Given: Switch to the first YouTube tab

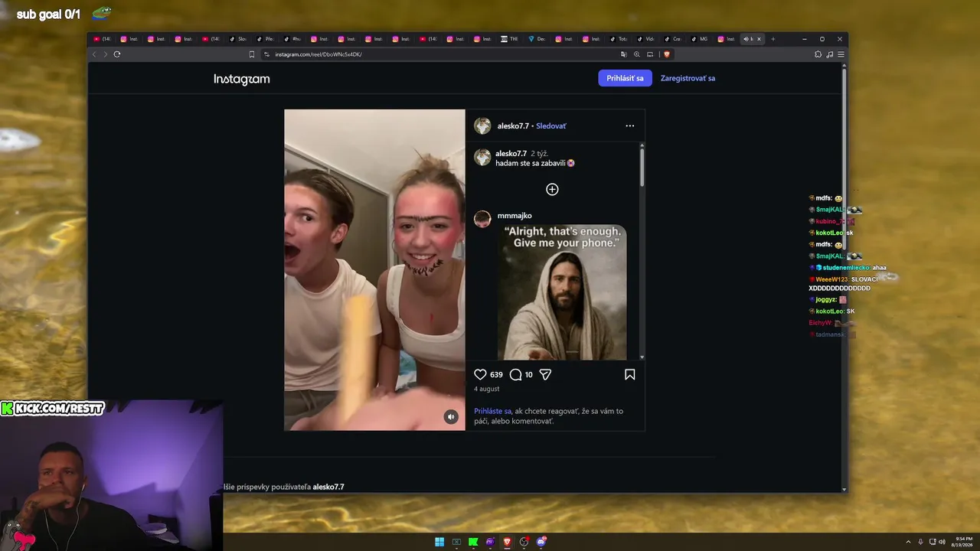Looking at the screenshot, I should pyautogui.click(x=102, y=39).
